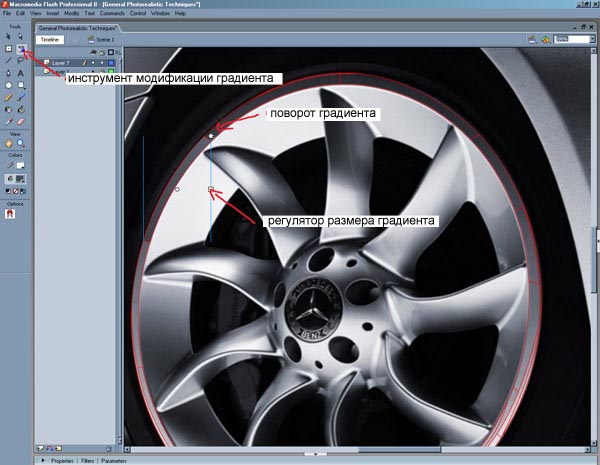600x465 pixels.
Task: Select the Brush tool
Action: coord(21,98)
